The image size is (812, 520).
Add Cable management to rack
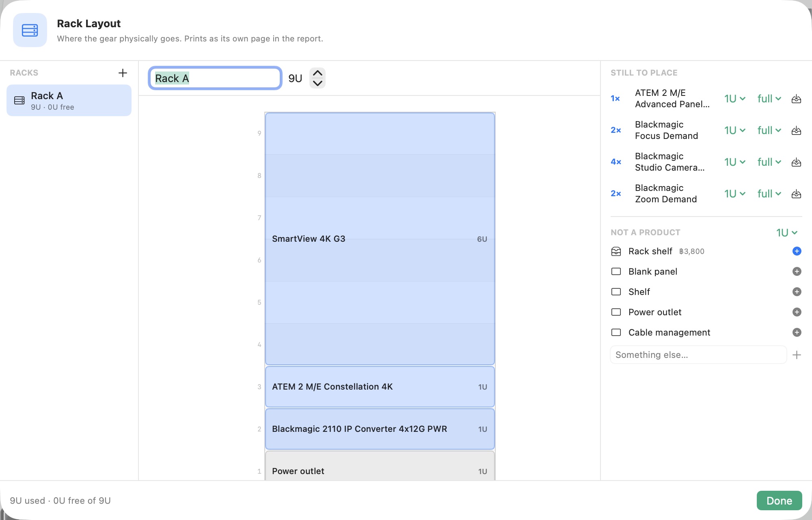(x=797, y=332)
